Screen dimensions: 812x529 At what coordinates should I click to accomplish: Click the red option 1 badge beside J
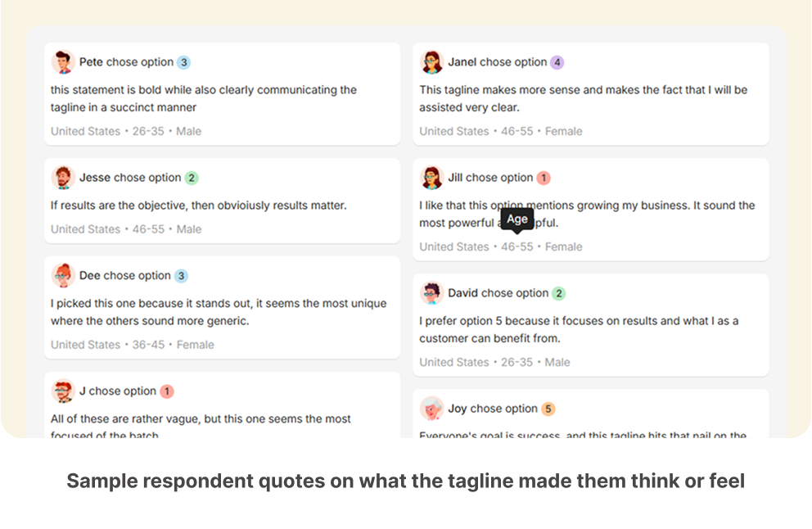[x=167, y=391]
